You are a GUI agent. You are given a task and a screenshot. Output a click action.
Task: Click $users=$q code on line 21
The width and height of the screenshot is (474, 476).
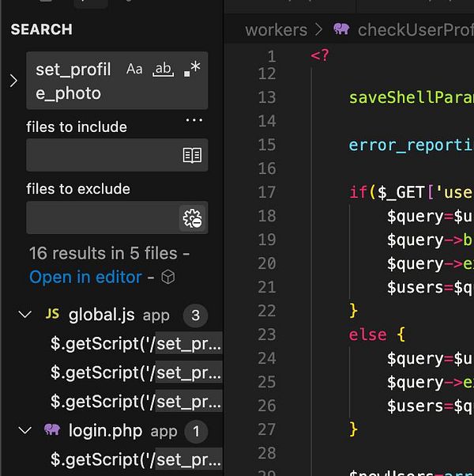(430, 287)
